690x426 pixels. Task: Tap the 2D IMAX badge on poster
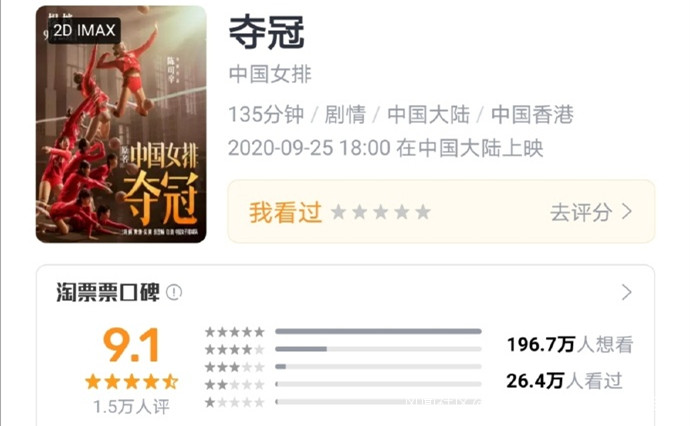pos(84,30)
